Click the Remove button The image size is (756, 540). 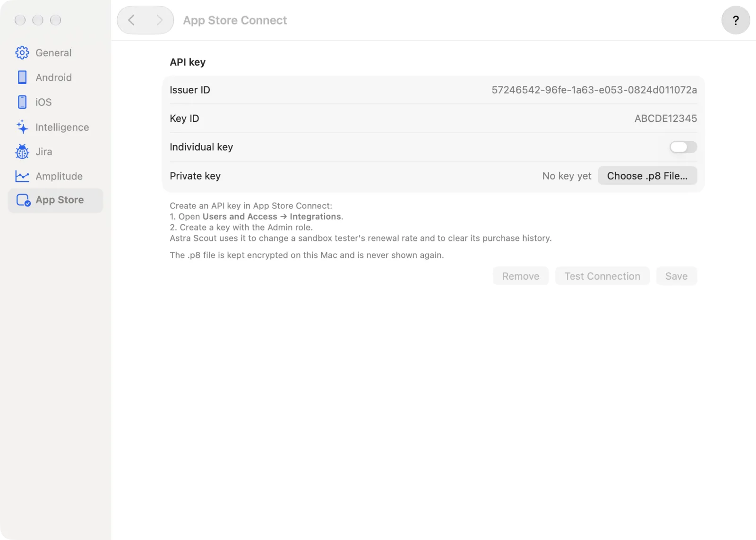point(521,276)
